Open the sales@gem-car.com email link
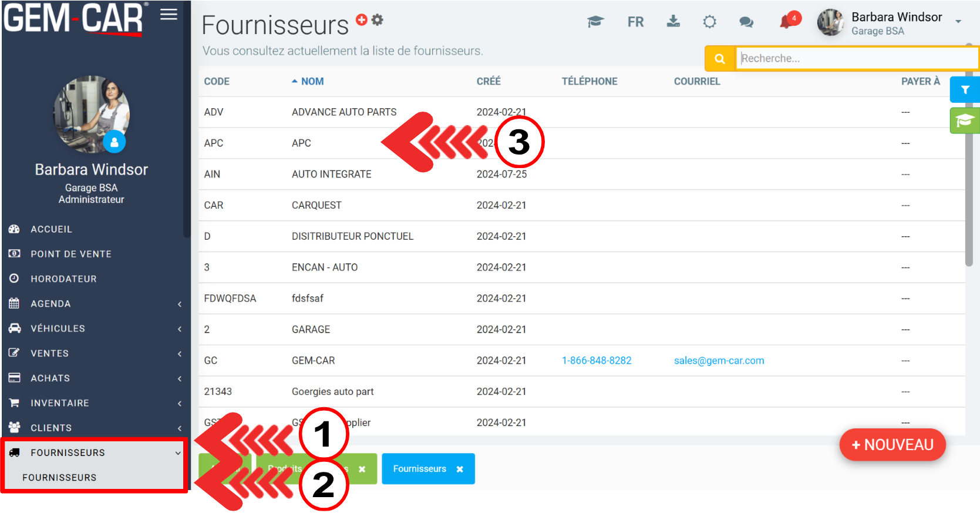Image resolution: width=980 pixels, height=513 pixels. (719, 361)
